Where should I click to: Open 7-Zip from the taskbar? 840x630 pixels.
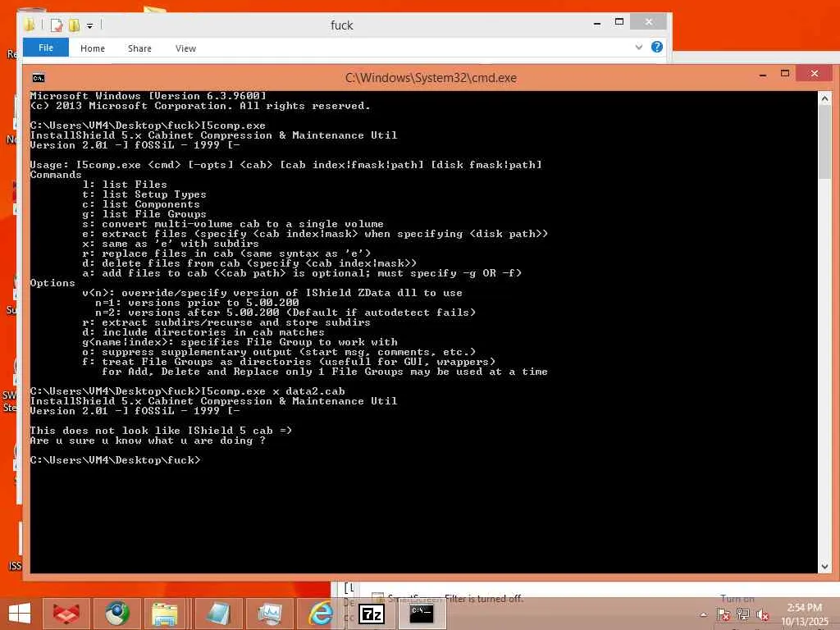(x=372, y=614)
